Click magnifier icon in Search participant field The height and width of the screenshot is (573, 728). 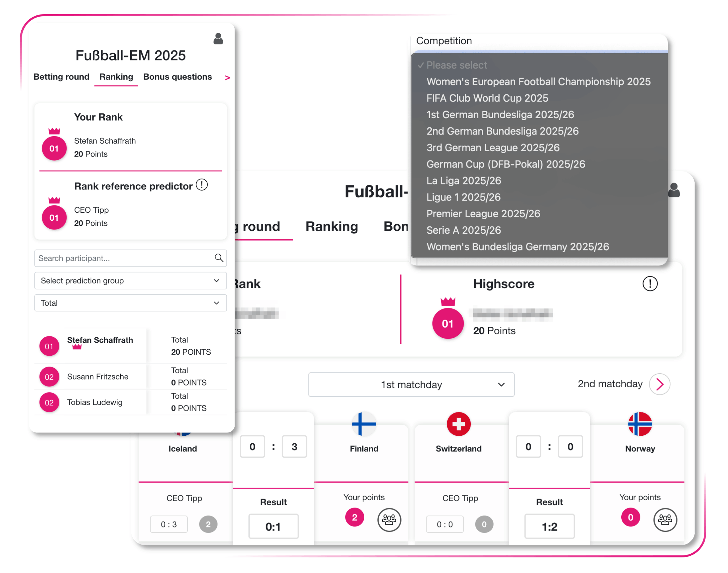(x=219, y=258)
